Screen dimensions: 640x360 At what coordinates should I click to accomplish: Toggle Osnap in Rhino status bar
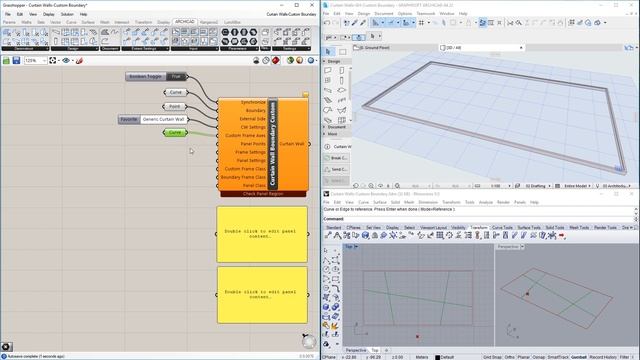tap(539, 357)
